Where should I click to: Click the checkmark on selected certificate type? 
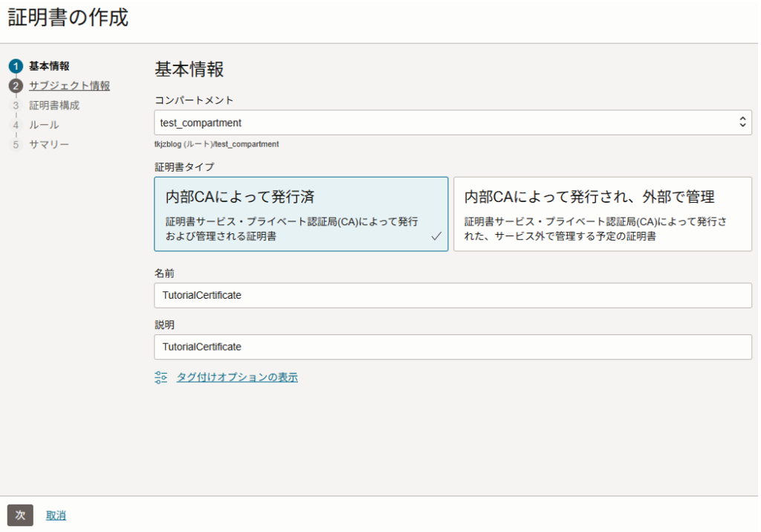point(436,236)
